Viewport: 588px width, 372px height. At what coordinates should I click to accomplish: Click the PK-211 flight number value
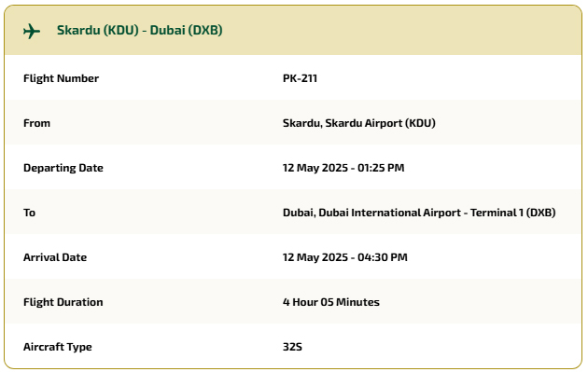300,78
